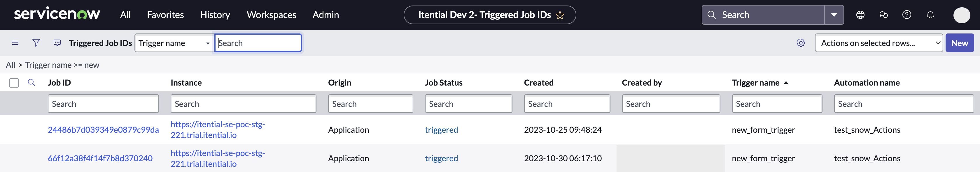The width and height of the screenshot is (980, 172).
Task: Click the New button
Action: click(x=960, y=43)
